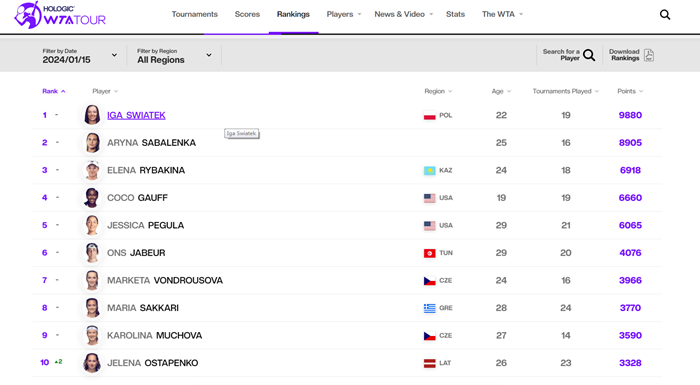This screenshot has width=700, height=385.
Task: Open the Filter by Region dropdown
Action: pyautogui.click(x=175, y=56)
